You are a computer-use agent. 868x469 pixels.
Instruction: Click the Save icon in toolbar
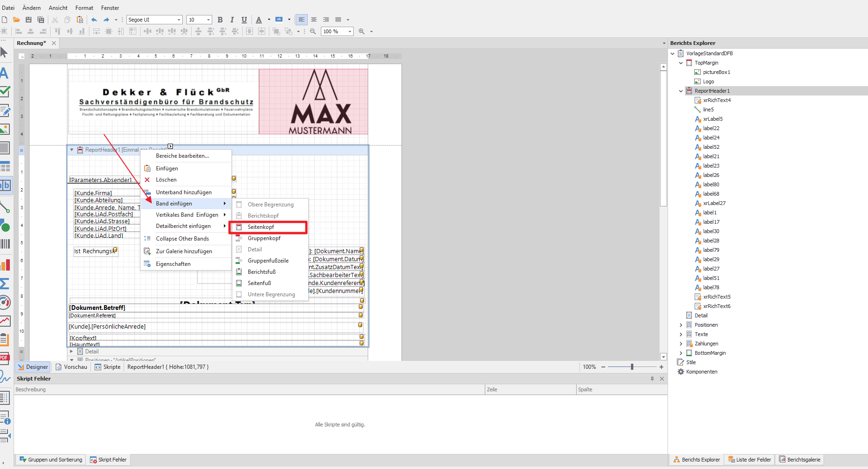[x=29, y=20]
